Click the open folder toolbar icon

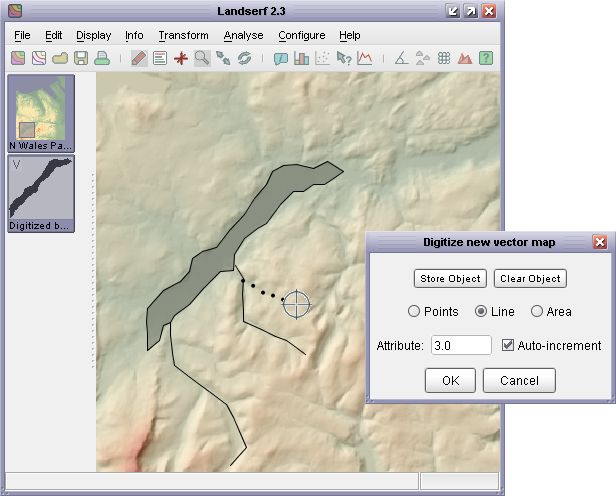point(60,58)
